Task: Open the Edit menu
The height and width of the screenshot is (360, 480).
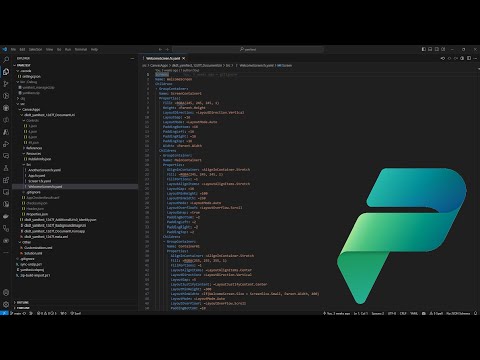Action: (22, 49)
